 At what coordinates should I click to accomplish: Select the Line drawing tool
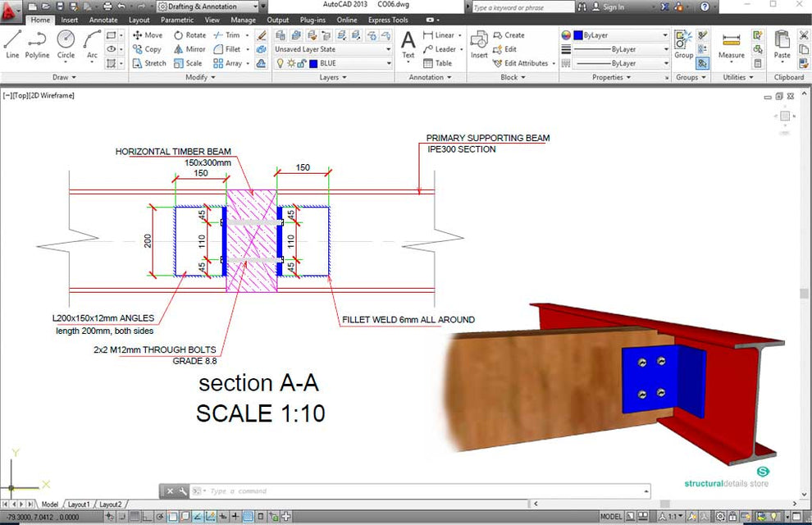coord(12,45)
